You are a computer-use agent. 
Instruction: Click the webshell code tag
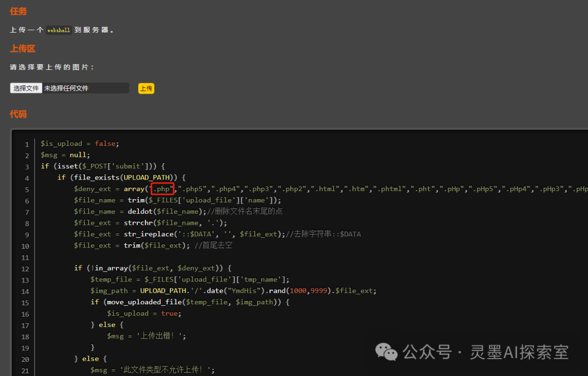pos(58,30)
